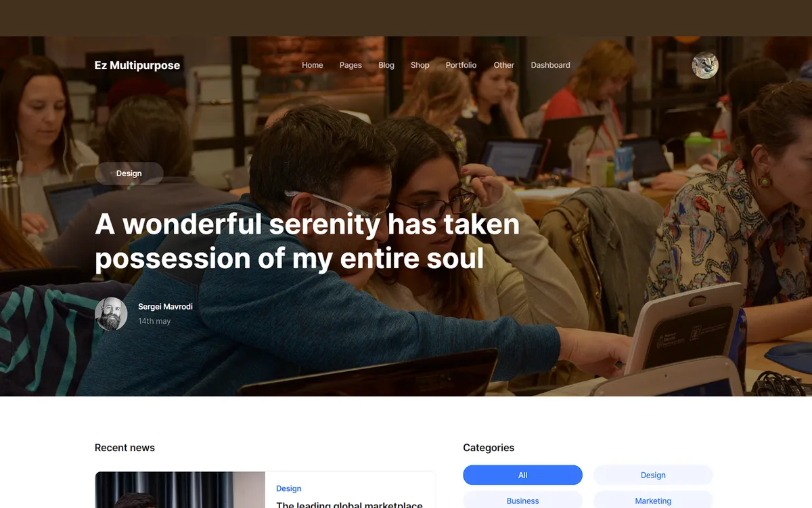Open the Other menu
Viewport: 812px width, 508px height.
pos(504,65)
